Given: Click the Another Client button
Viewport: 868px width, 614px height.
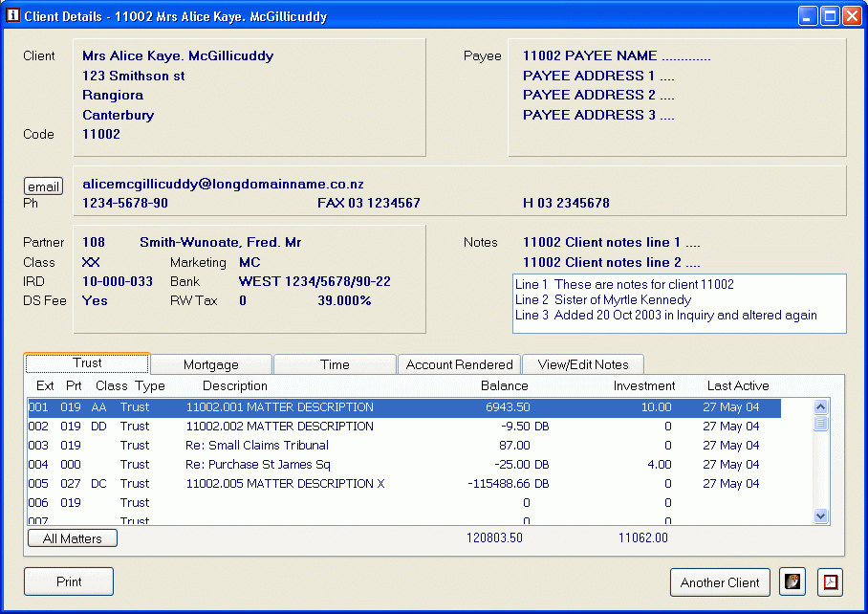Looking at the screenshot, I should pyautogui.click(x=720, y=582).
